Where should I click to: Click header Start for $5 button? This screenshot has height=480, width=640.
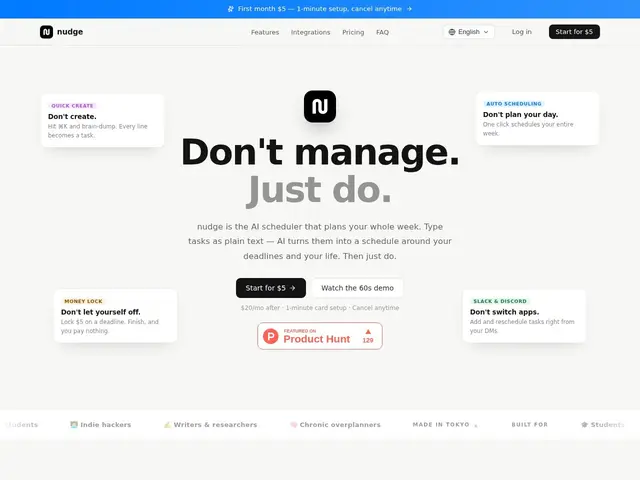point(574,32)
